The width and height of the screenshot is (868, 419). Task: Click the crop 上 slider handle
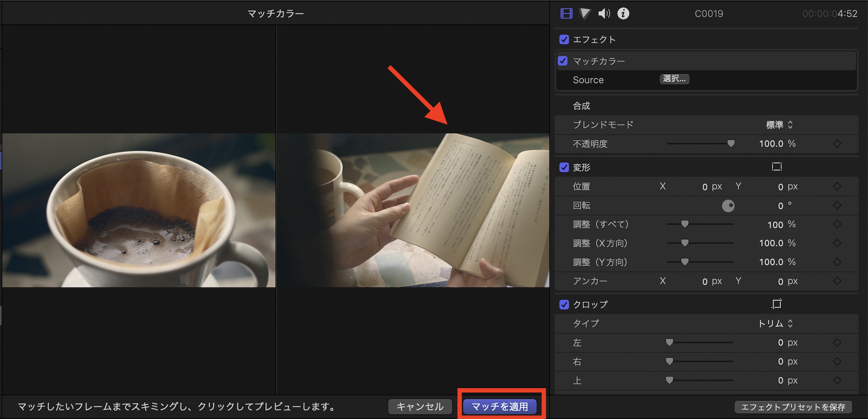669,380
